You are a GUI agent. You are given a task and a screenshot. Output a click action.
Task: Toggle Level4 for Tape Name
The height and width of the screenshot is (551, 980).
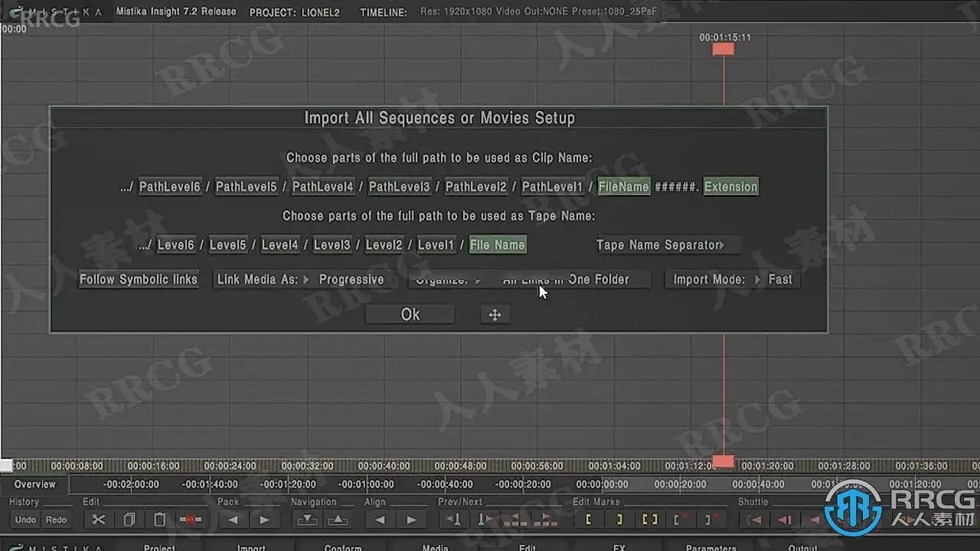279,245
